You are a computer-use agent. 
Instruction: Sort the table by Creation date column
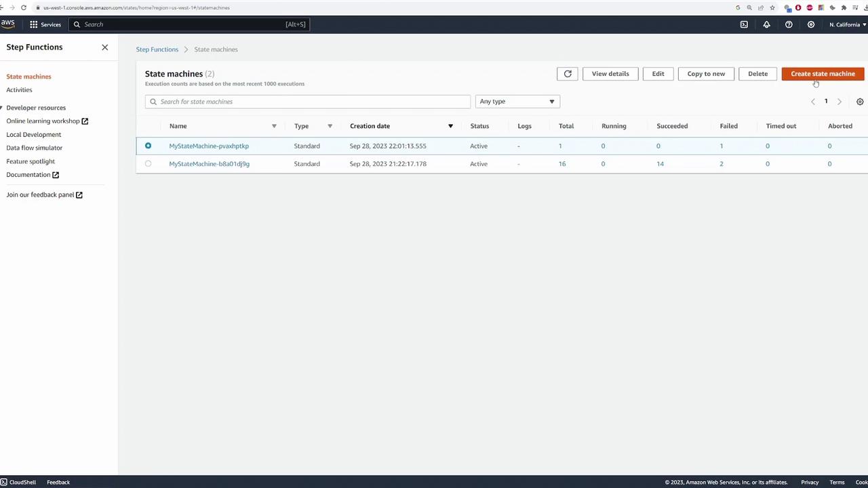(370, 126)
